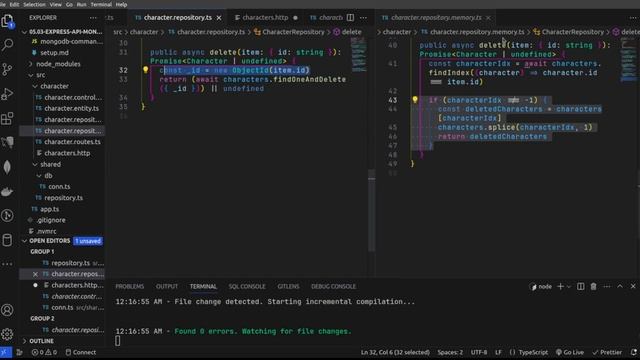Open the Terminal menu
Screen dimensions: 640x360
coord(101,4)
